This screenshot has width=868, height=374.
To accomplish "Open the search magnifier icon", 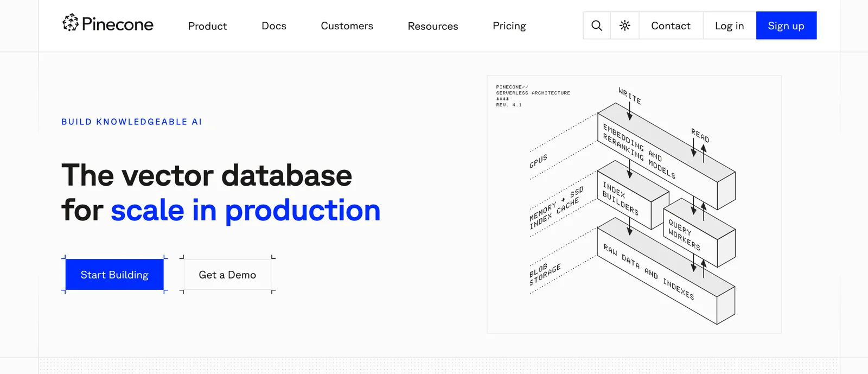I will coord(597,26).
